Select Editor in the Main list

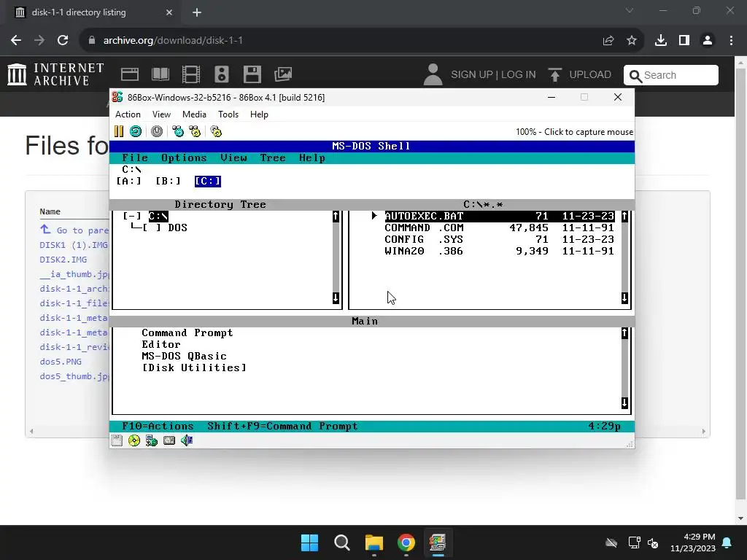[x=161, y=344]
